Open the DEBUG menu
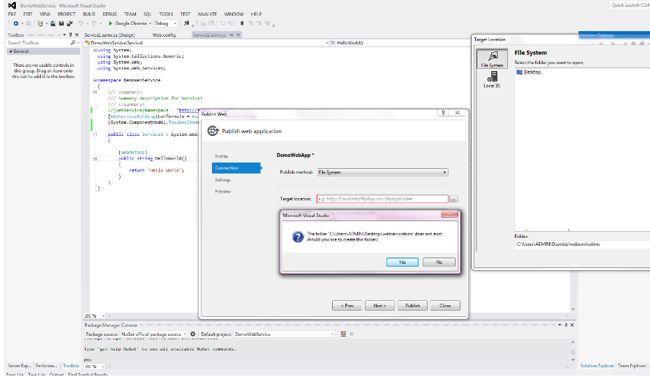Screen dimensions: 650x383 pos(109,14)
